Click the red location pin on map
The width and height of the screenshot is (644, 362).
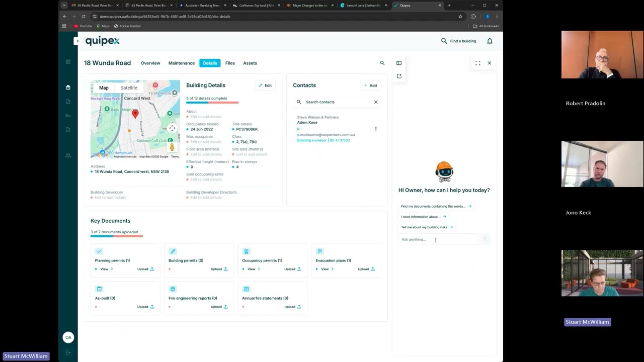(135, 114)
